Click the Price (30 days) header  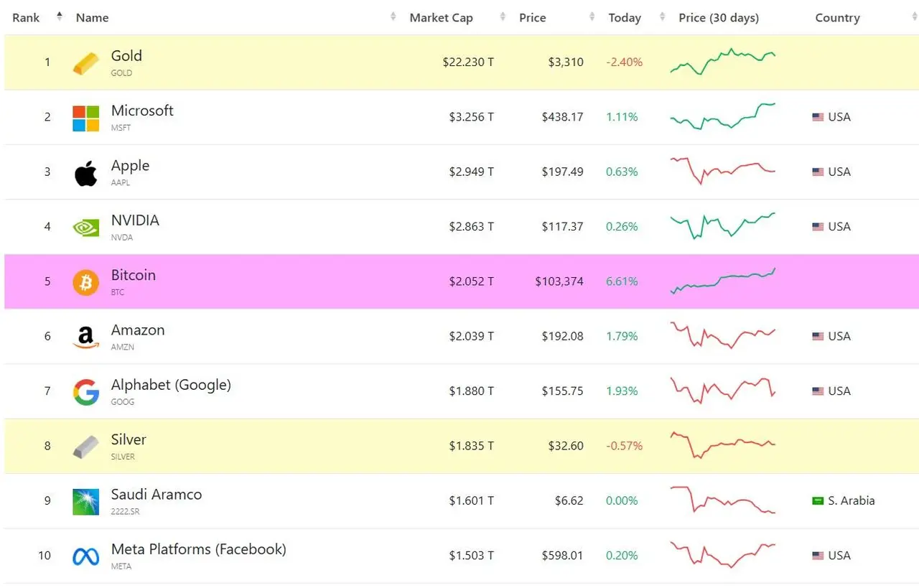point(719,18)
